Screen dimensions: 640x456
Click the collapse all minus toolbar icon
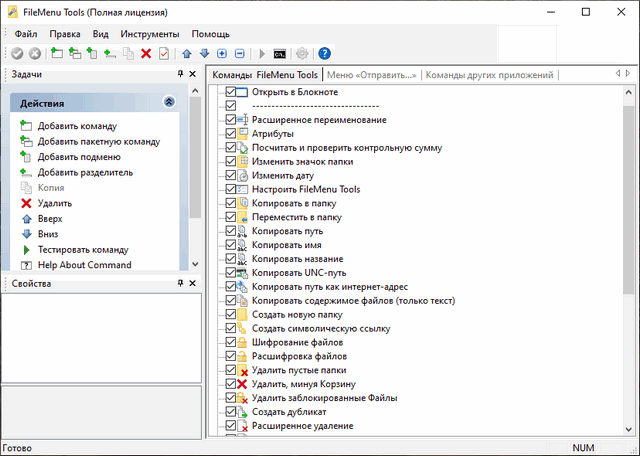pyautogui.click(x=239, y=53)
